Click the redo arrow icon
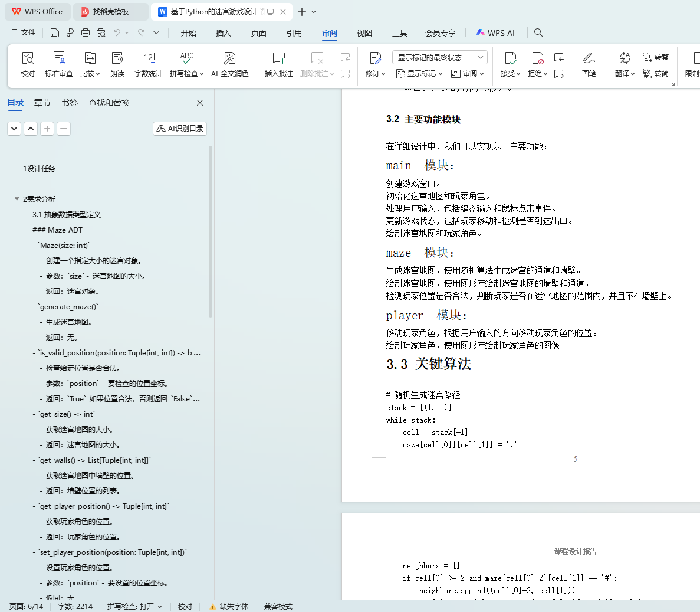This screenshot has height=612, width=700. click(141, 32)
